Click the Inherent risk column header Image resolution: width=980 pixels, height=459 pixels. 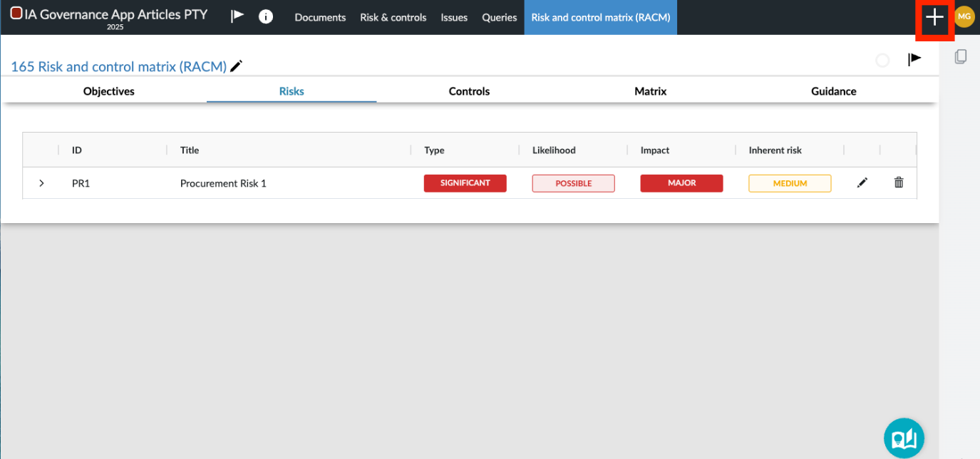(775, 150)
